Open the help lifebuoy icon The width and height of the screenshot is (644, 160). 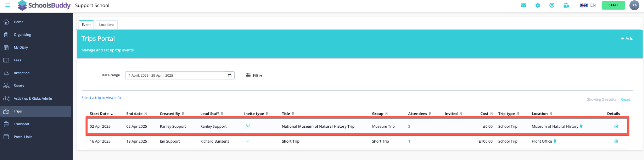[552, 5]
